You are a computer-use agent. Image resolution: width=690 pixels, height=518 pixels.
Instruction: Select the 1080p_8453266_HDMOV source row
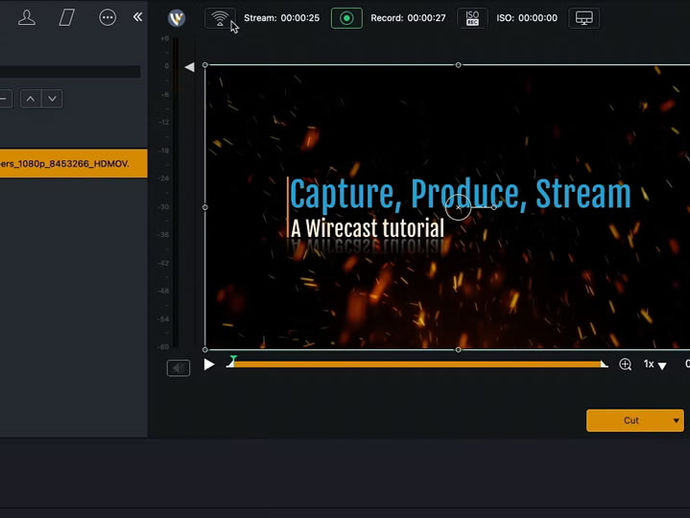click(x=73, y=163)
